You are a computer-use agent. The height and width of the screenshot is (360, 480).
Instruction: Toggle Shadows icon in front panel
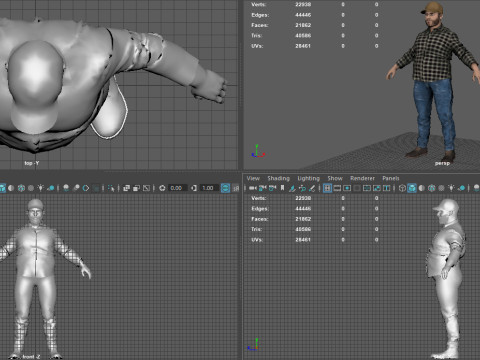click(x=51, y=188)
